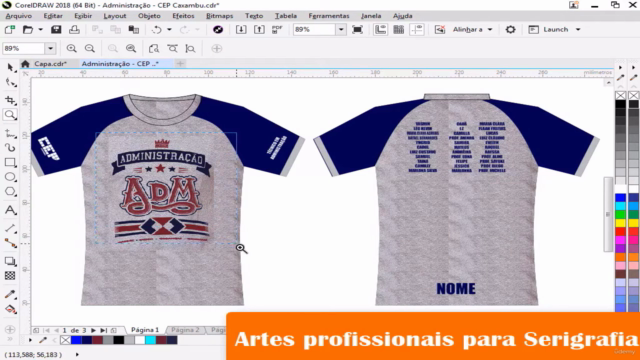The height and width of the screenshot is (360, 640).
Task: Go to next page arrow
Action: pyautogui.click(x=93, y=330)
